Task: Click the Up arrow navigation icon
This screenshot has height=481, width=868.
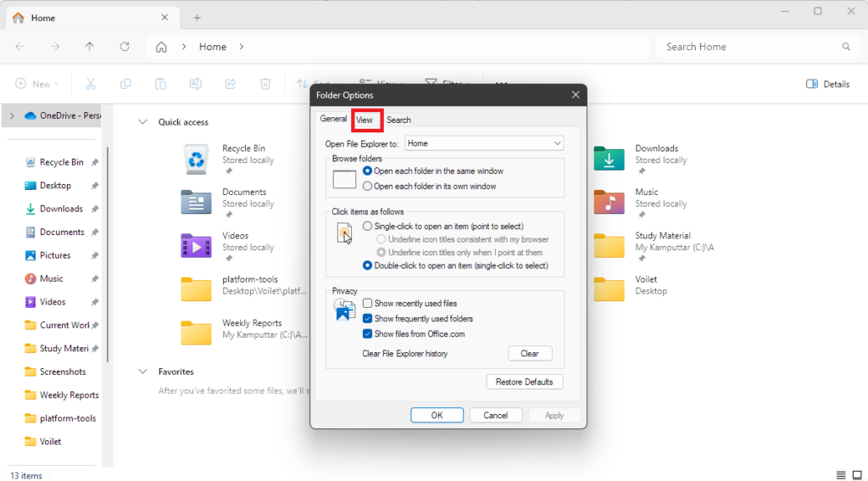Action: (x=90, y=47)
